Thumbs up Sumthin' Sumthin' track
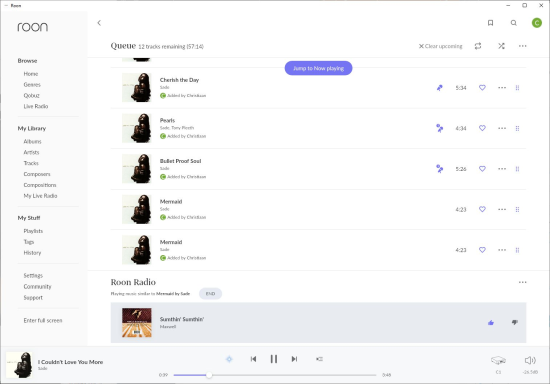This screenshot has height=384, width=550. coord(491,323)
